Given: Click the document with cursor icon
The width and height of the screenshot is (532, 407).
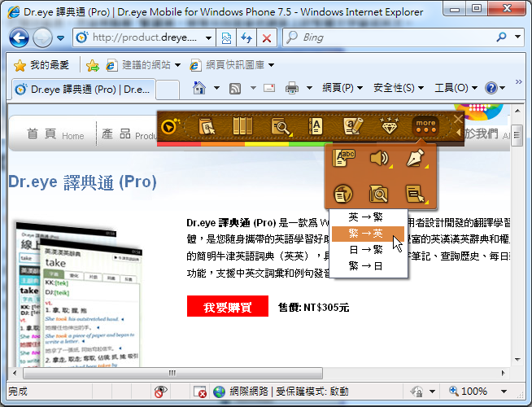Looking at the screenshot, I should pos(416,194).
